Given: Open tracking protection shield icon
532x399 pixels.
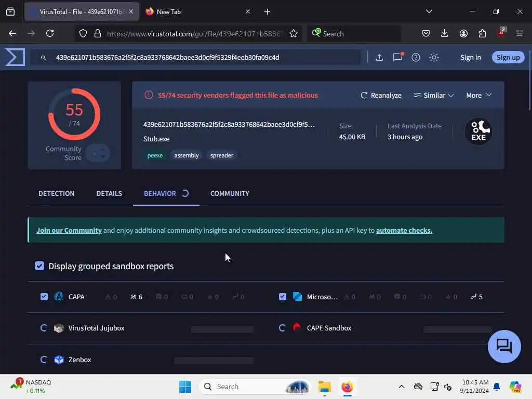Looking at the screenshot, I should (83, 34).
